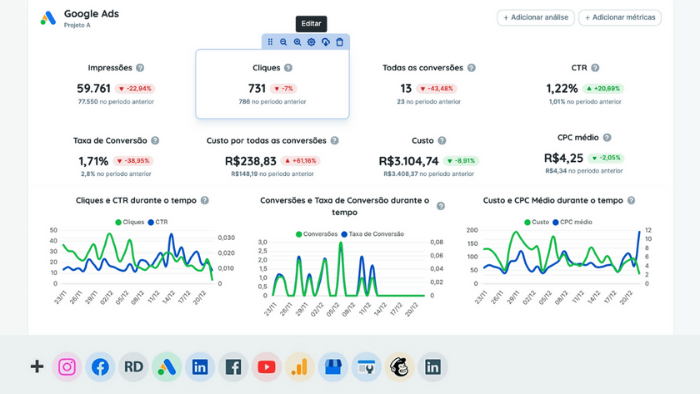
Task: Toggle the CPC médio series in chart legend
Action: 572,222
